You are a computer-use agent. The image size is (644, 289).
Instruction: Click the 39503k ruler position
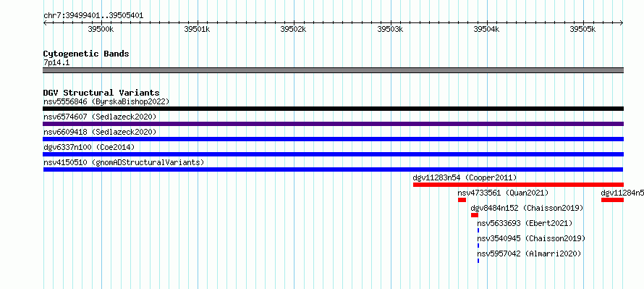pyautogui.click(x=391, y=30)
